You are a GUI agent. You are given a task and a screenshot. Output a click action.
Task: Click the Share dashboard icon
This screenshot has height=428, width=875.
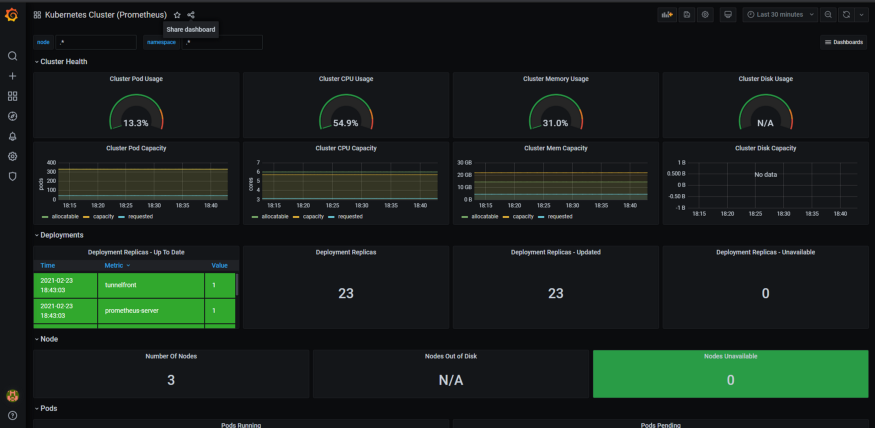point(191,15)
